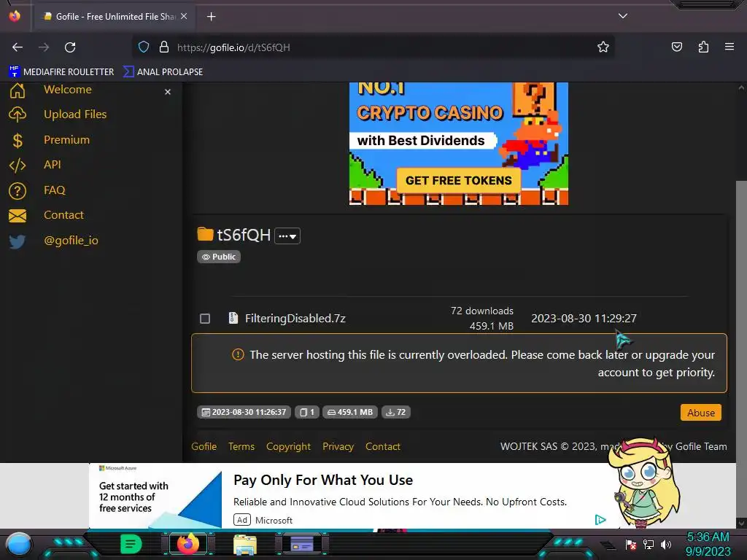Go back to the previous page
This screenshot has width=747, height=560.
click(x=18, y=47)
